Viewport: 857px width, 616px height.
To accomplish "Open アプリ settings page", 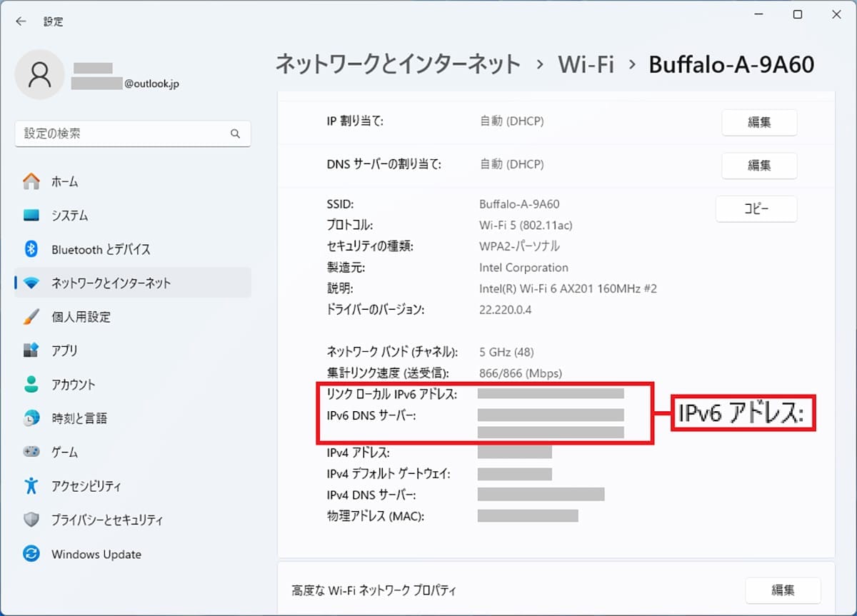I will tap(133, 350).
